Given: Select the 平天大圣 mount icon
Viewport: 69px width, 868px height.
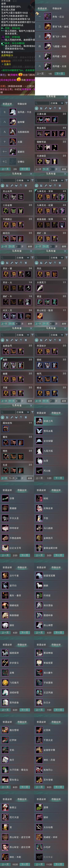Looking at the screenshot, I should coord(5,518).
